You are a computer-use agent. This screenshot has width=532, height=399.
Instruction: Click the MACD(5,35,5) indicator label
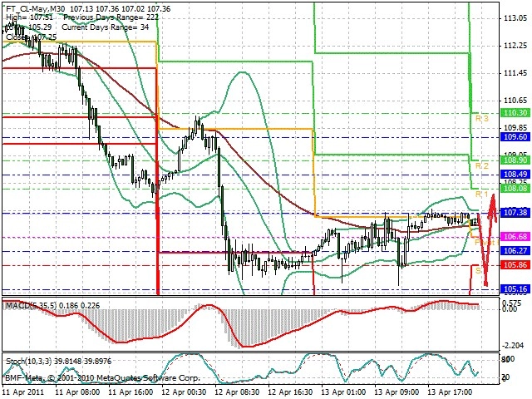(32, 306)
